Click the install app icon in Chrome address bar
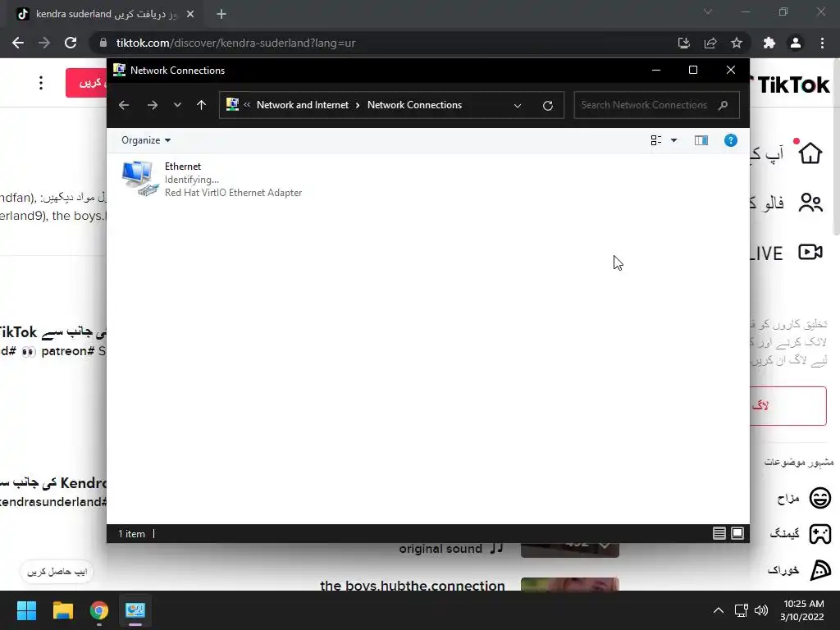Image resolution: width=840 pixels, height=630 pixels. 683,43
